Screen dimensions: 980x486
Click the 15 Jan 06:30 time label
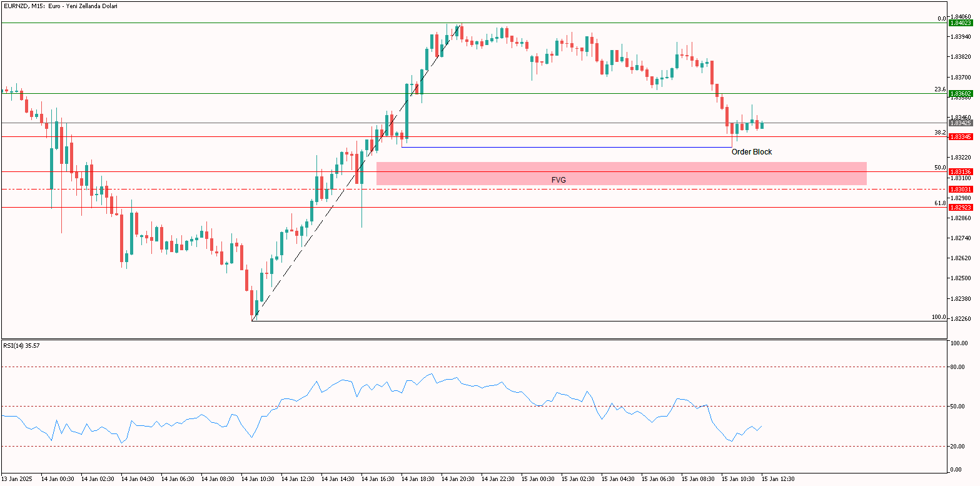coord(659,479)
